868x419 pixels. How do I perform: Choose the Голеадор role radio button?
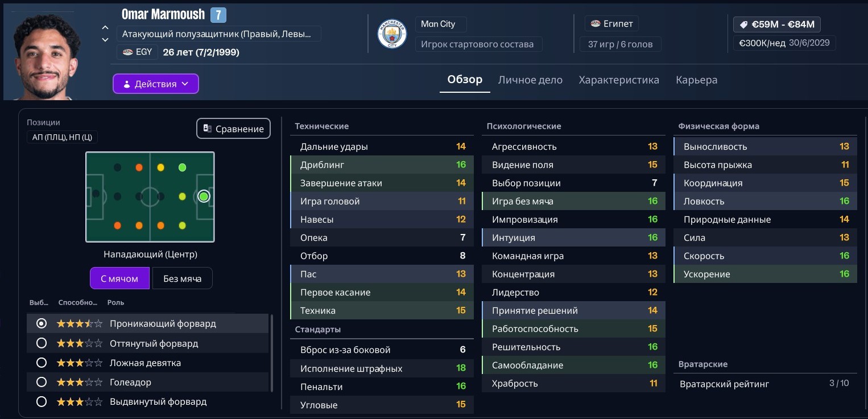click(x=41, y=382)
